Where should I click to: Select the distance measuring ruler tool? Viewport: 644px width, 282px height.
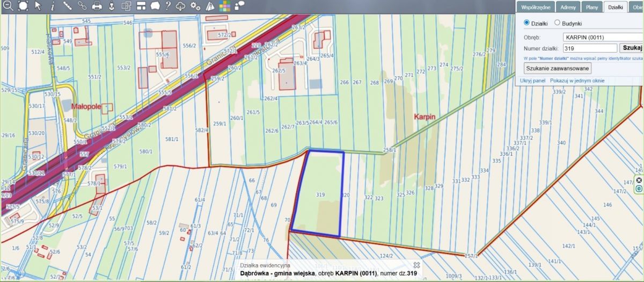[x=67, y=6]
